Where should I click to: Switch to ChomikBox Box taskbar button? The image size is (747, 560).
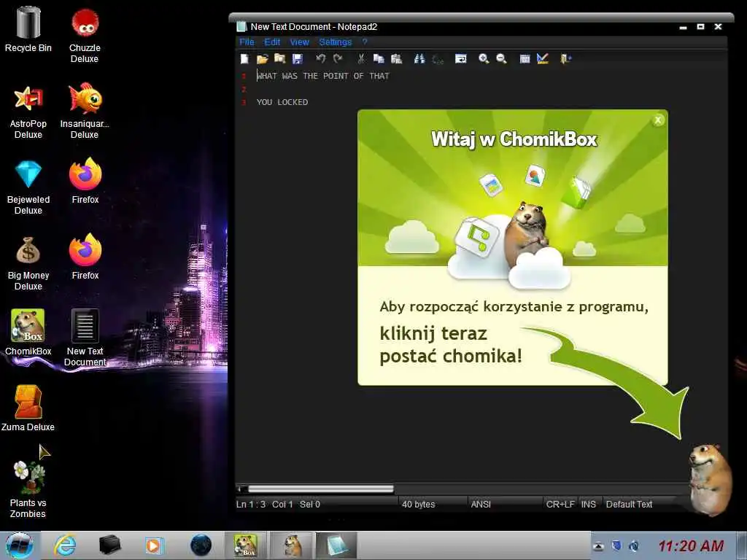pos(245,545)
